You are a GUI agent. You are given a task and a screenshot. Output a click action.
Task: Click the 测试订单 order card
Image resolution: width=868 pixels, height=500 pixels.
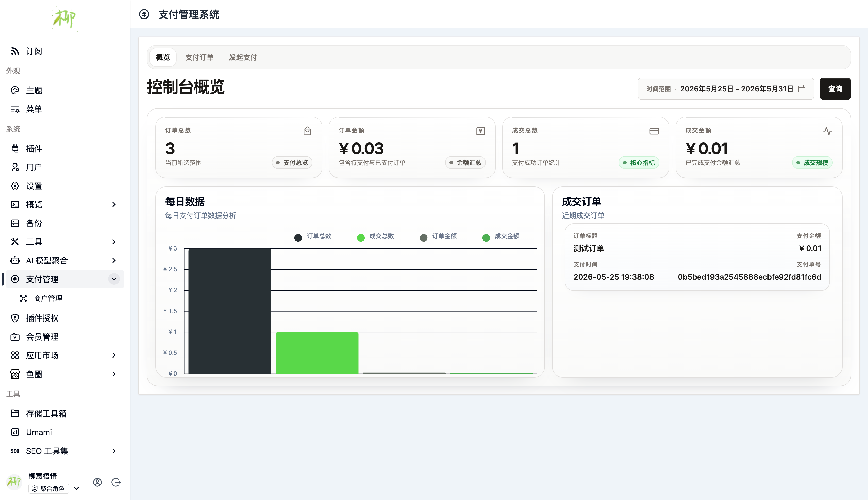coord(697,257)
